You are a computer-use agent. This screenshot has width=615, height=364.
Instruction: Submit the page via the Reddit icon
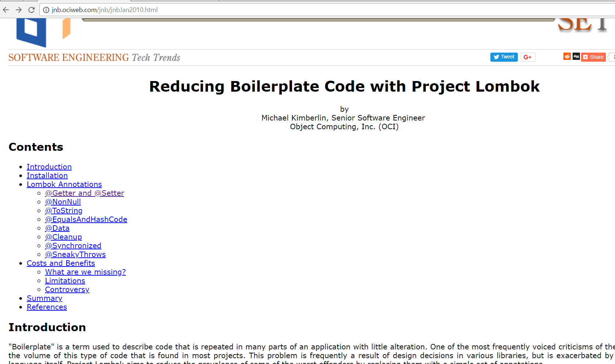coord(567,56)
